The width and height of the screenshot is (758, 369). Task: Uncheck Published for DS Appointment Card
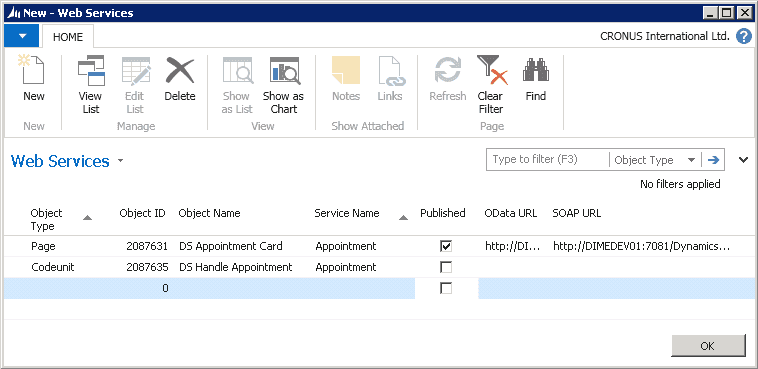coord(446,246)
